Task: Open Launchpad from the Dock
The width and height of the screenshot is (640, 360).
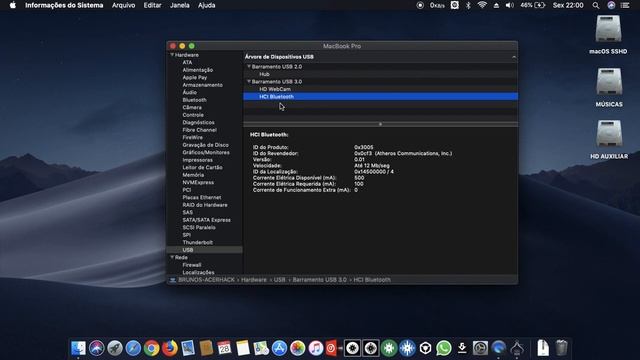Action: (115, 348)
